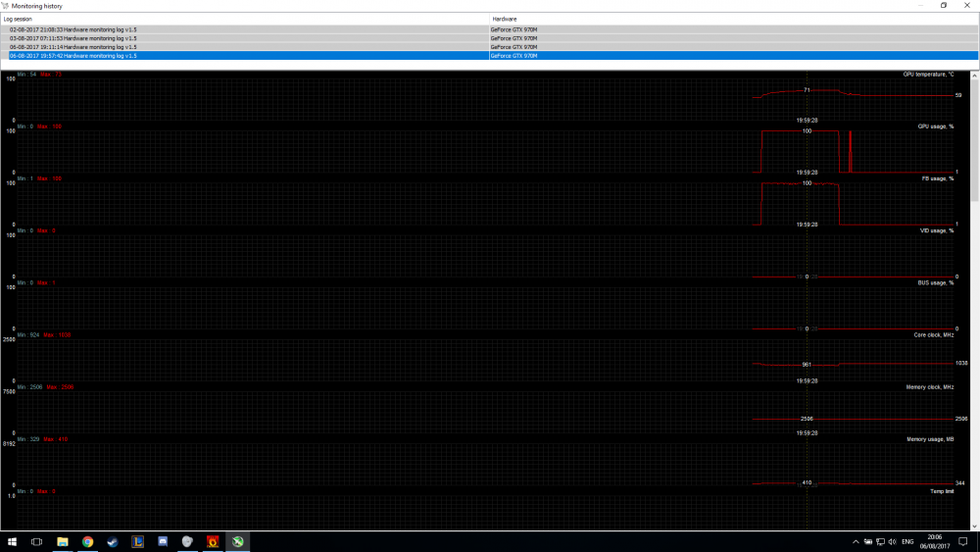
Task: Click the ENG language indicator
Action: [907, 541]
